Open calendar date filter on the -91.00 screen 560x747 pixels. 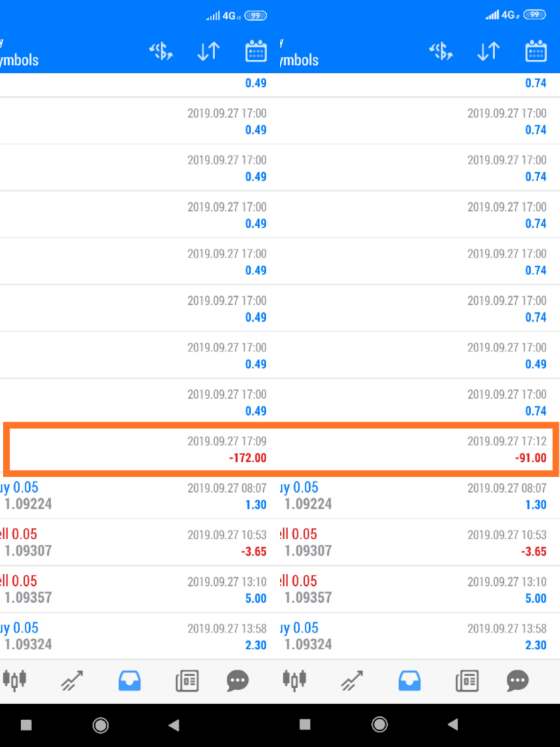pyautogui.click(x=536, y=52)
